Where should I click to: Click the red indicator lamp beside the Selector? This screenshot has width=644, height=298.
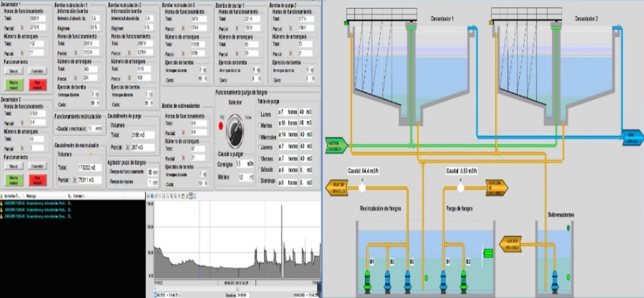[221, 125]
